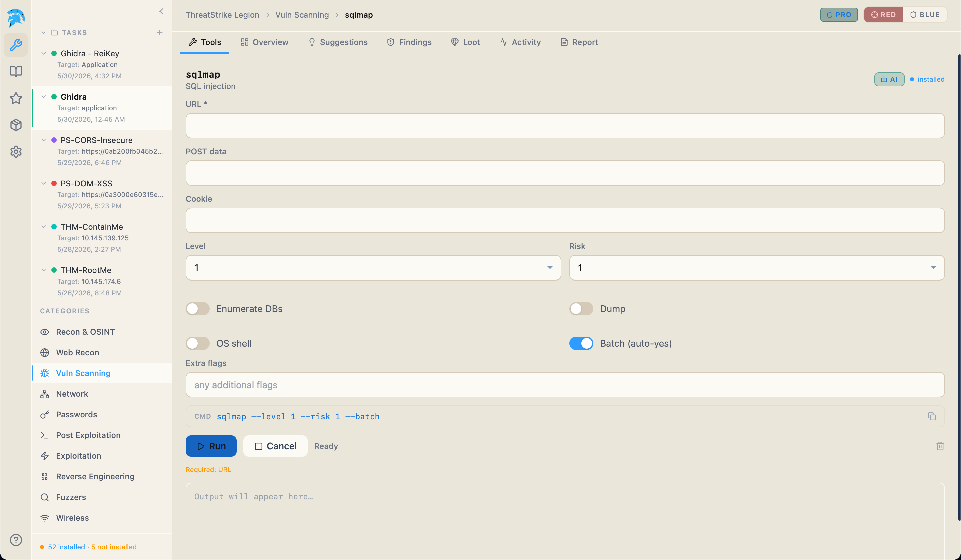This screenshot has height=560, width=961.
Task: Focus the Cookie input field
Action: [565, 220]
